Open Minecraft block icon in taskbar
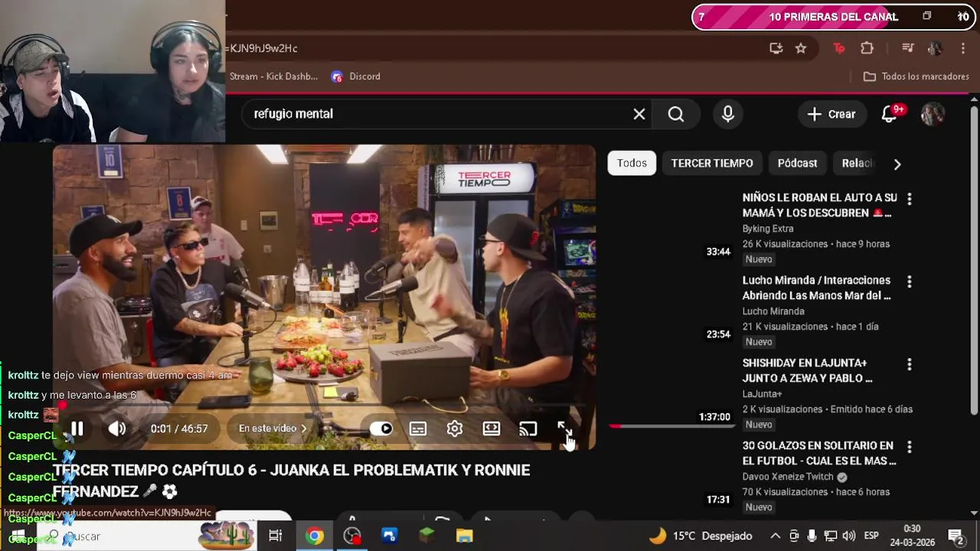The height and width of the screenshot is (551, 980). [x=427, y=536]
